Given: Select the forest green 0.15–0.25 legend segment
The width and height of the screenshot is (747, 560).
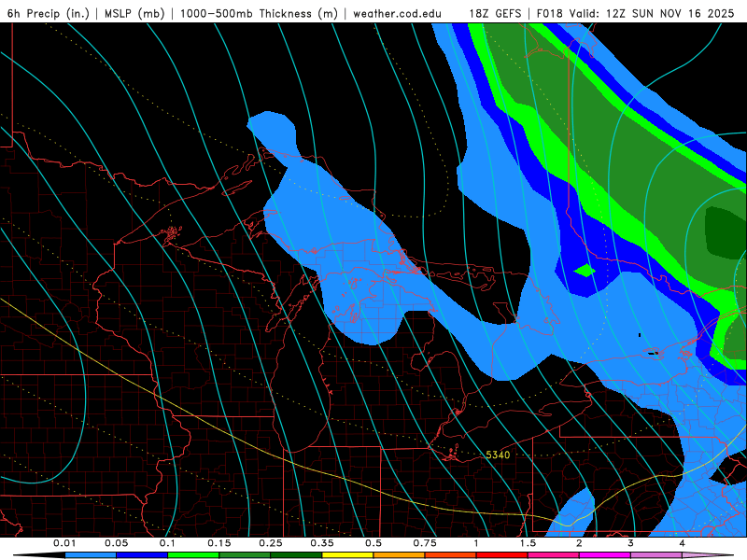Looking at the screenshot, I should tap(245, 555).
